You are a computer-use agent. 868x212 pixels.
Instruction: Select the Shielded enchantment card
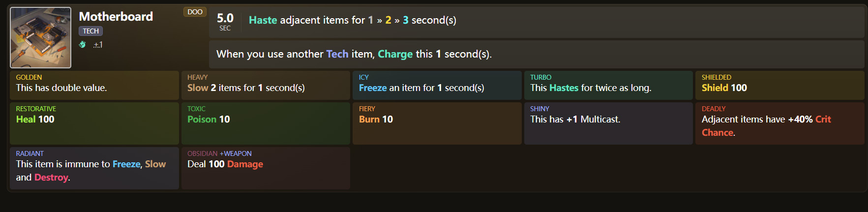779,85
